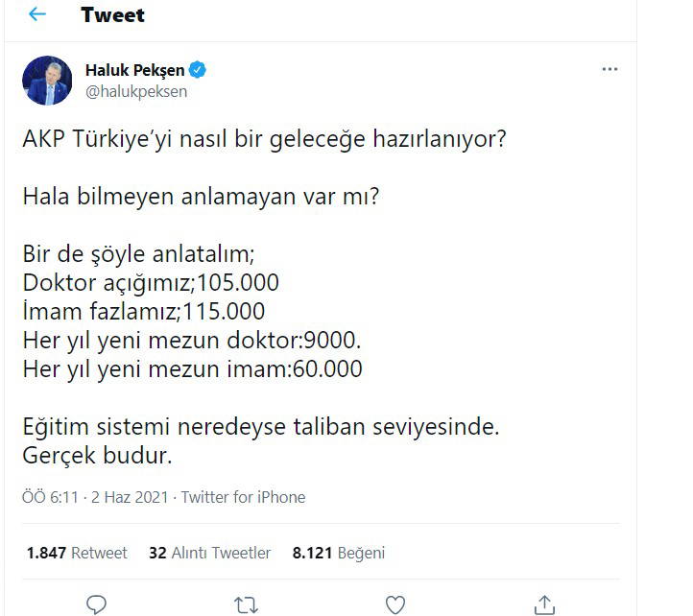
Task: Click the blue verified badge
Action: (x=199, y=70)
